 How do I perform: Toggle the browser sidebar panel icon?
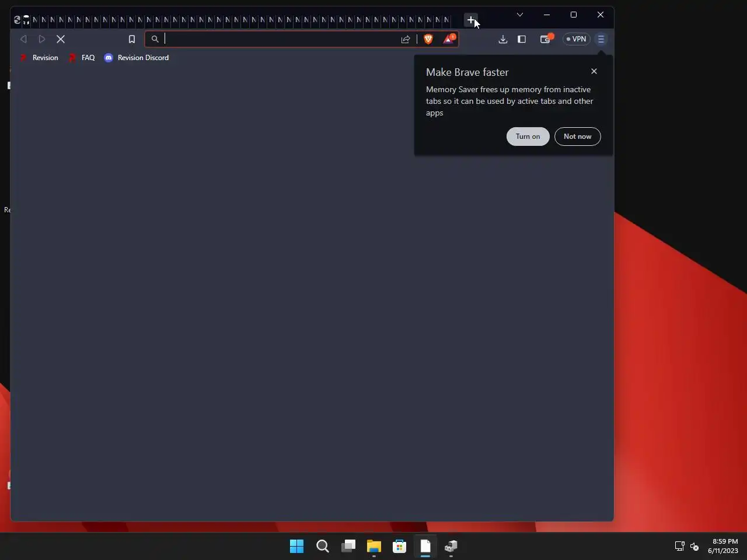click(522, 39)
